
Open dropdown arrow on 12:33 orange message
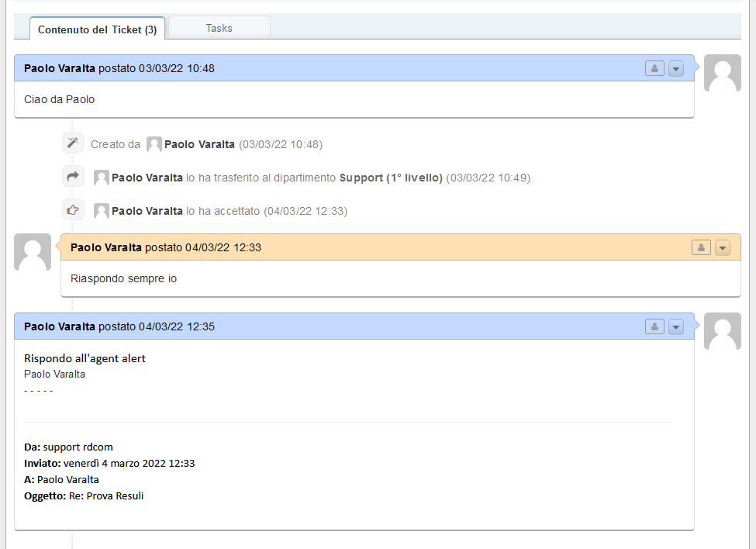pos(722,247)
